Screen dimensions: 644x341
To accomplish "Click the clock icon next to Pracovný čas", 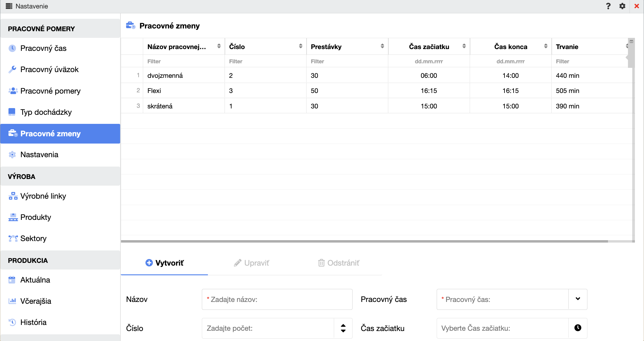I will click(12, 48).
